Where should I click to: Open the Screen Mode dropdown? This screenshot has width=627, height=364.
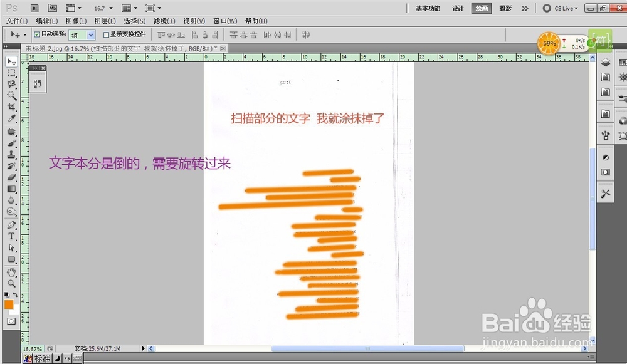[x=154, y=8]
